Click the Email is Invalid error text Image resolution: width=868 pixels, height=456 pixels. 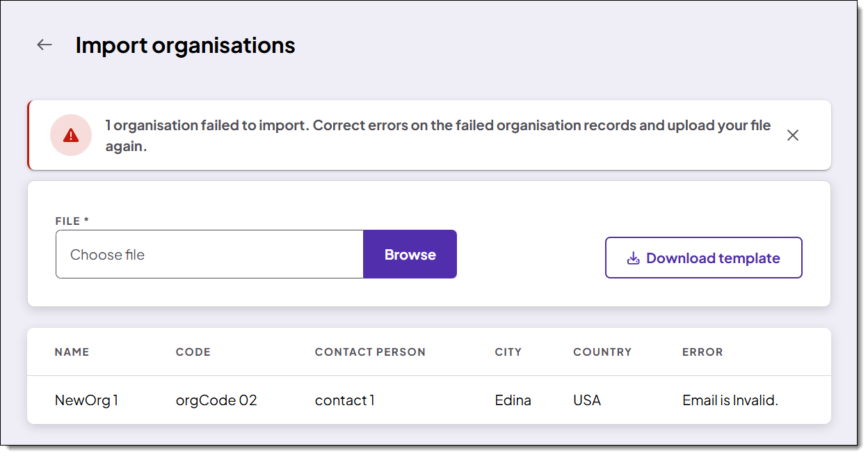pos(730,400)
